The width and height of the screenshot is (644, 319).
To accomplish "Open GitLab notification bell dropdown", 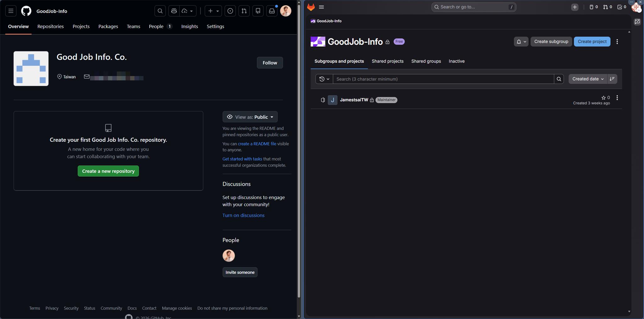I will click(521, 42).
